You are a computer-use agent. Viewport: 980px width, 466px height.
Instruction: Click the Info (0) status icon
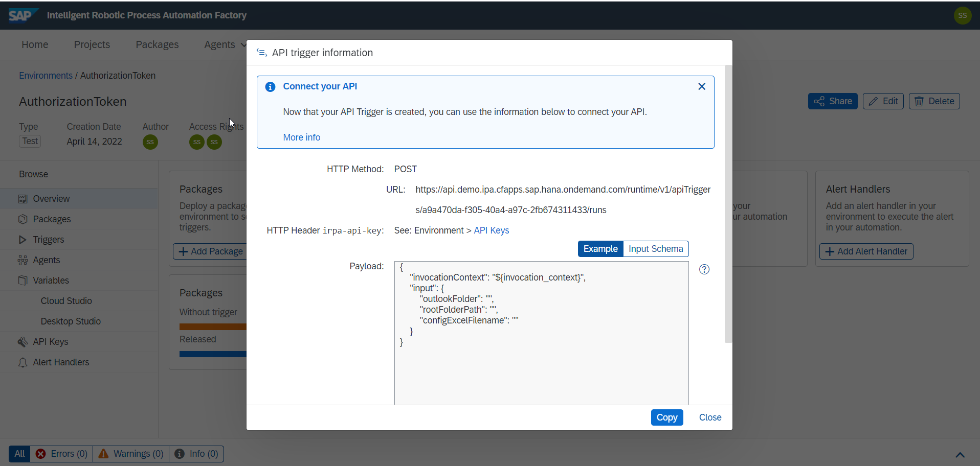180,454
